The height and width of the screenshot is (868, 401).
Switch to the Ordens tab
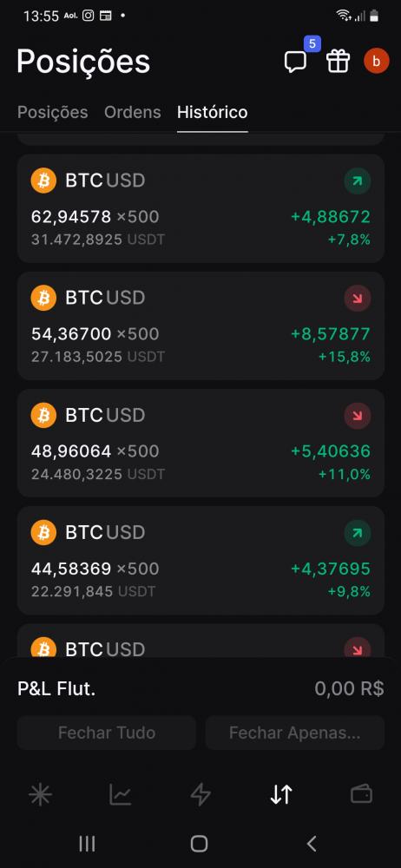click(133, 112)
